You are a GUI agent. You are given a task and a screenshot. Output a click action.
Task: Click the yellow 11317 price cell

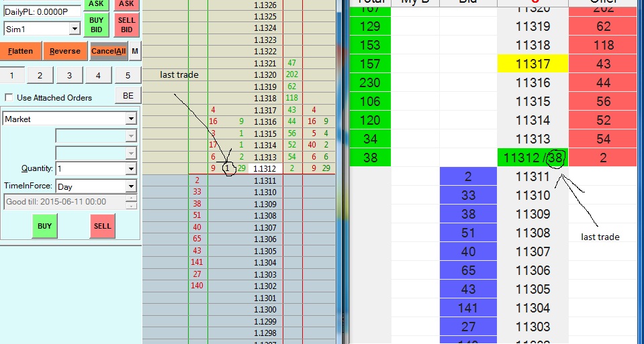pos(533,64)
